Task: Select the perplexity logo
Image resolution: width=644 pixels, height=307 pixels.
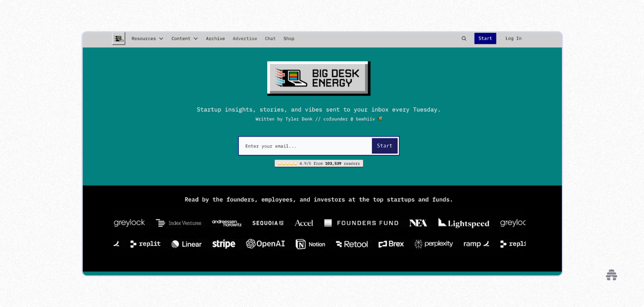Action: pos(433,244)
